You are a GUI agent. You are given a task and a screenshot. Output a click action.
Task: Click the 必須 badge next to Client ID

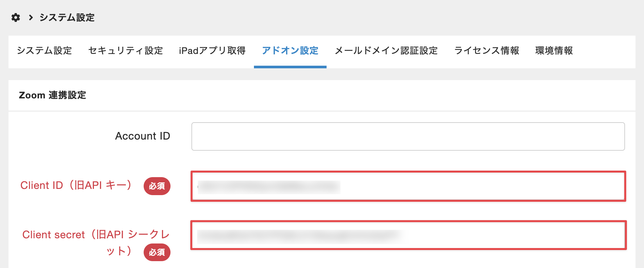[x=157, y=186]
